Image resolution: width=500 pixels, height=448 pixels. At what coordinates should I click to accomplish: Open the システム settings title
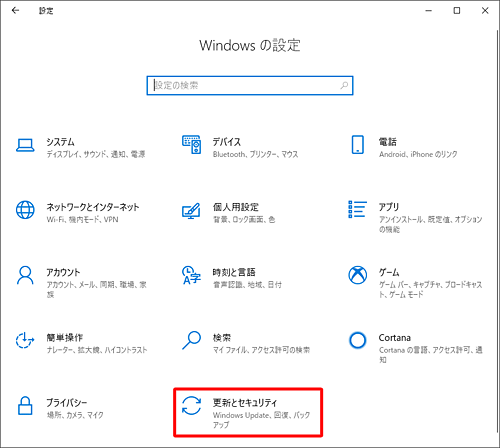click(x=60, y=142)
